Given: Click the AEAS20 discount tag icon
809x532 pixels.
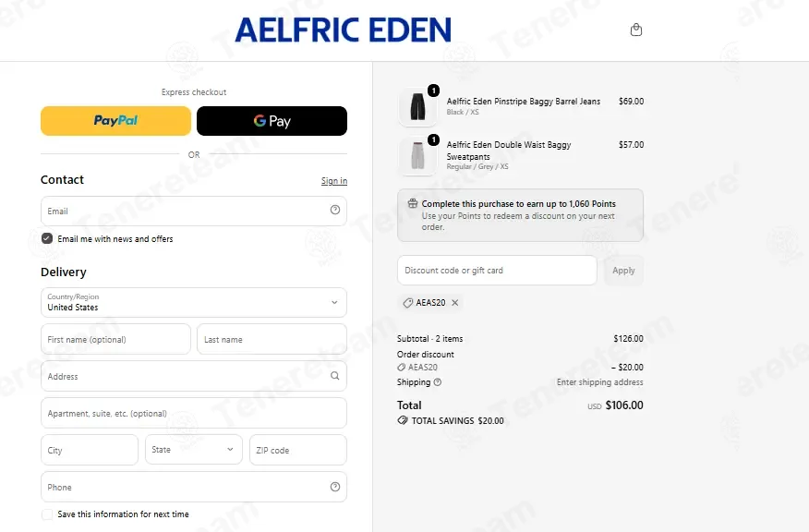Looking at the screenshot, I should point(407,303).
